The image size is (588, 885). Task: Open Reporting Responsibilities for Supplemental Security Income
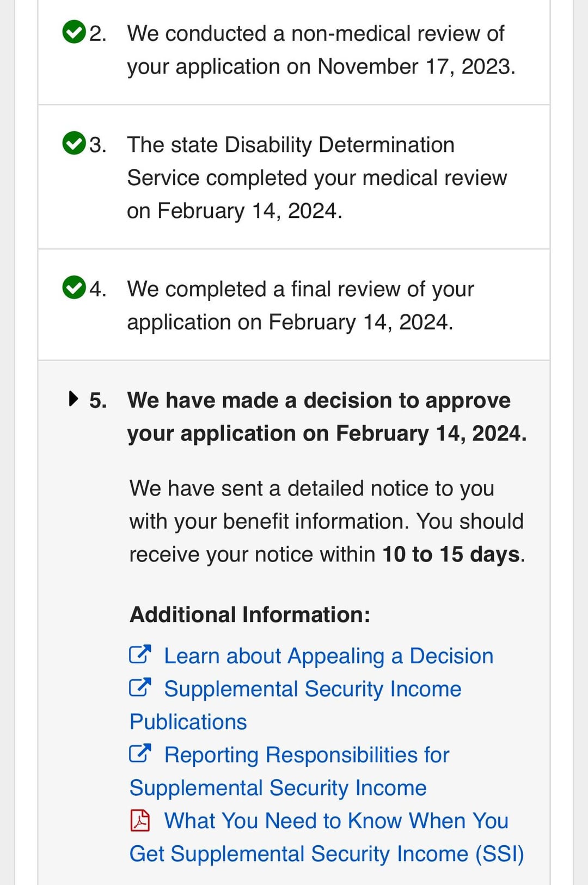(307, 755)
